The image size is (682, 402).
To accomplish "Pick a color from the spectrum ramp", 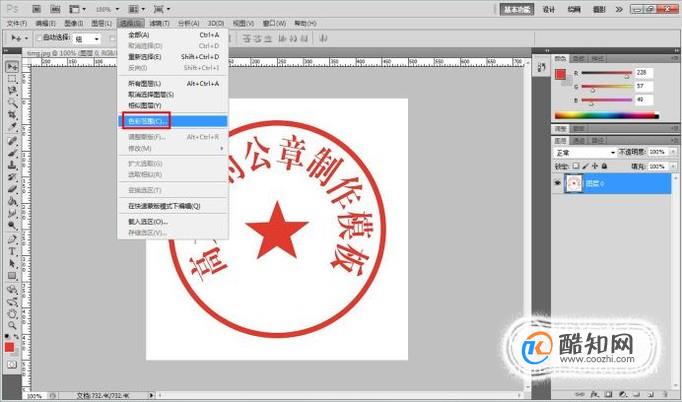I will pos(607,116).
